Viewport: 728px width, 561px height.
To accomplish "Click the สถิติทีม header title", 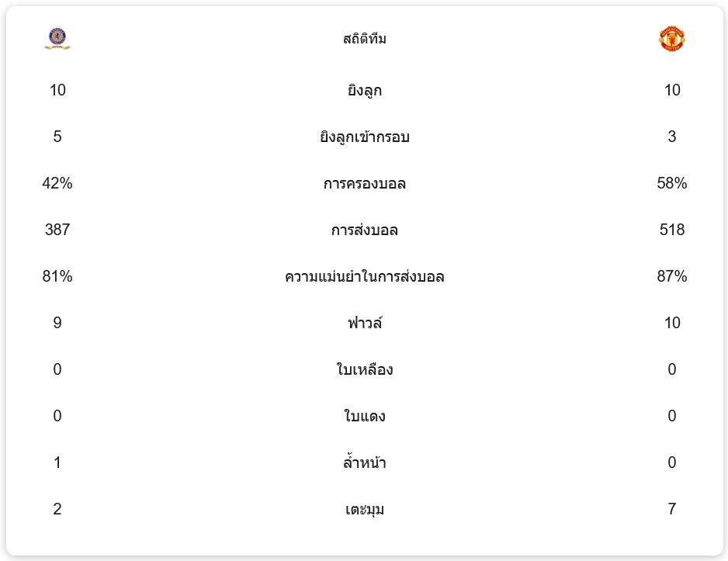I will click(x=365, y=39).
